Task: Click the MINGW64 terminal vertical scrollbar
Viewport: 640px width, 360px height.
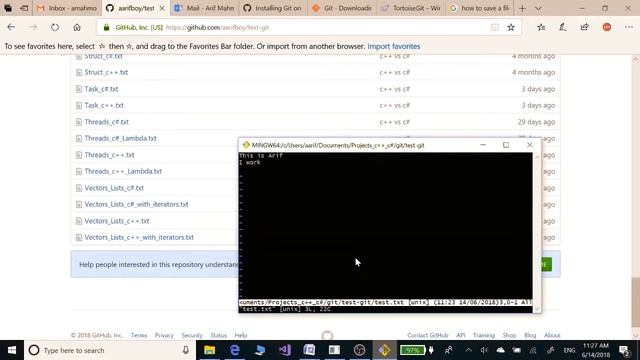Action: (537, 233)
